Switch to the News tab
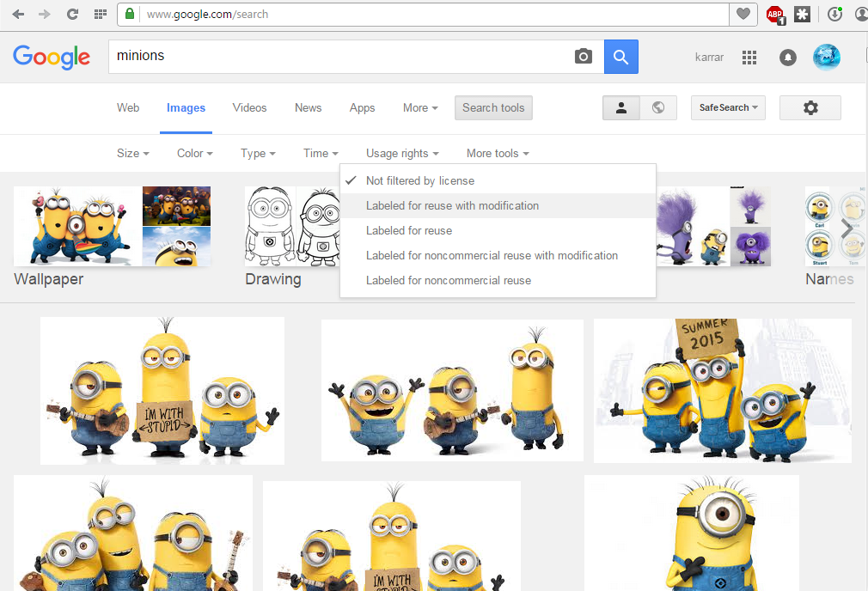Viewport: 868px width, 591px height. 309,108
